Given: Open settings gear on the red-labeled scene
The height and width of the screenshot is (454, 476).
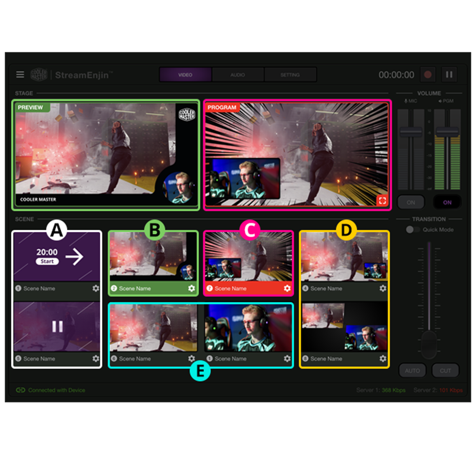Looking at the screenshot, I should (287, 288).
